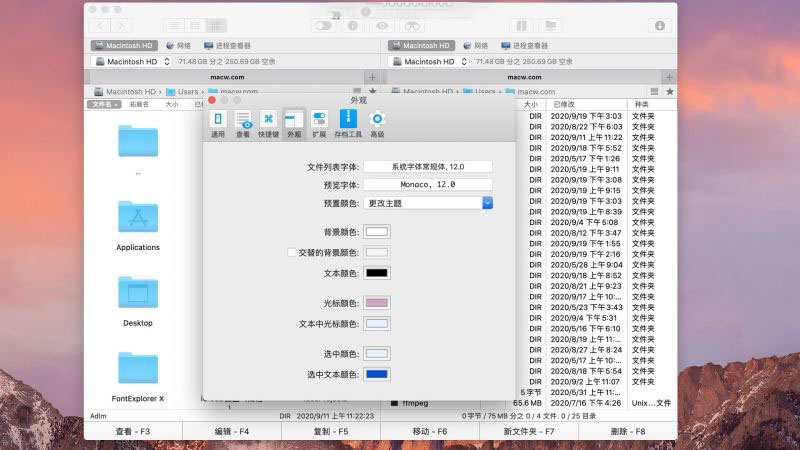Switch to icons view mode

(216, 26)
